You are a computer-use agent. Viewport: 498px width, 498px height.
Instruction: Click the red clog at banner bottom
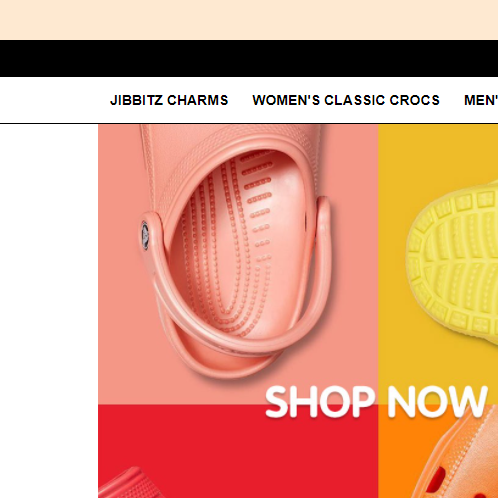pyautogui.click(x=132, y=483)
